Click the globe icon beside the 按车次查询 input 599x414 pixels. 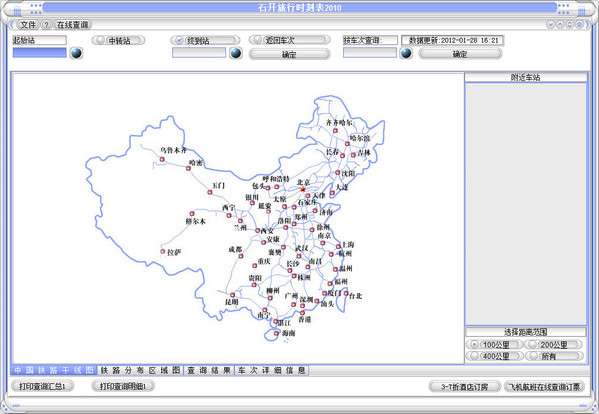[406, 53]
